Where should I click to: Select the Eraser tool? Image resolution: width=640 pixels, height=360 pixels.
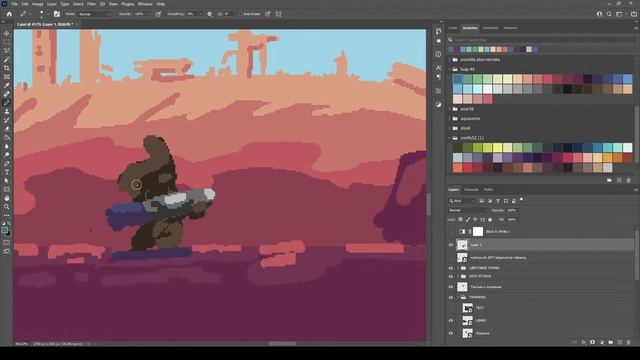[x=7, y=129]
